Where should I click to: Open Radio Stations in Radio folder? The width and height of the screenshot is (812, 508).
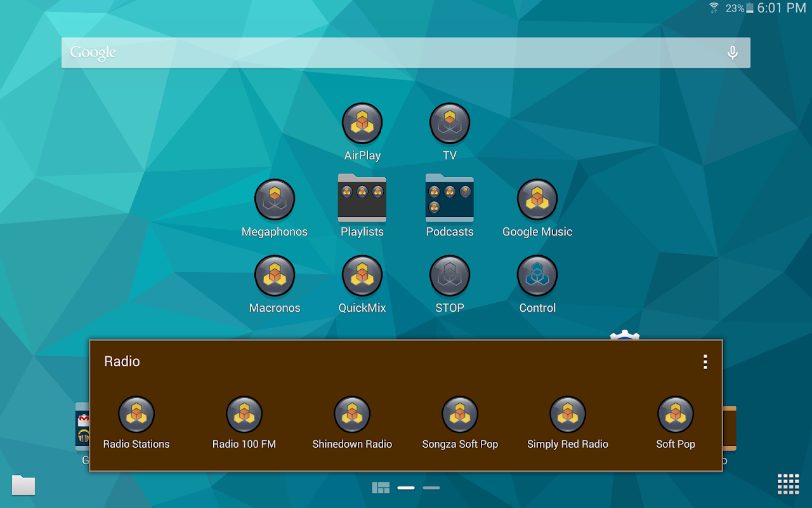[136, 415]
